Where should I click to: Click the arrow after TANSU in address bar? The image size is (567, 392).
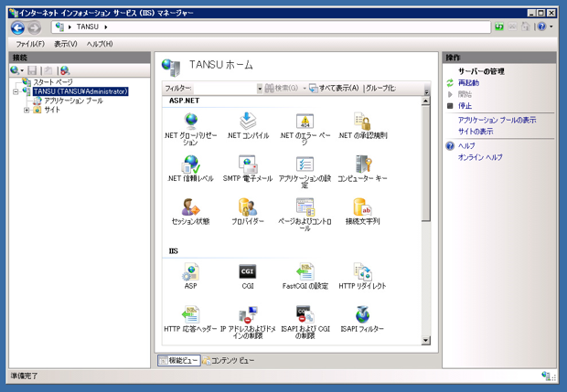(106, 27)
